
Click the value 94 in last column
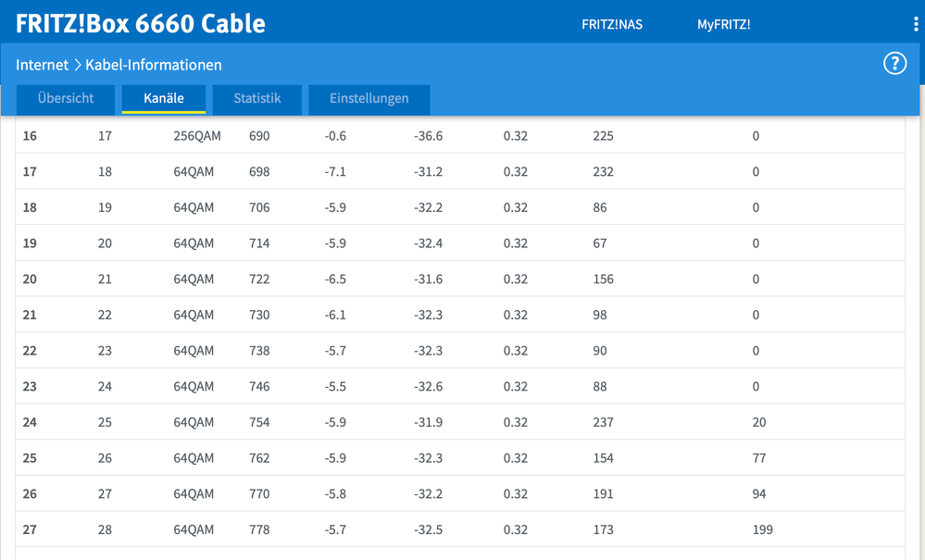[759, 494]
